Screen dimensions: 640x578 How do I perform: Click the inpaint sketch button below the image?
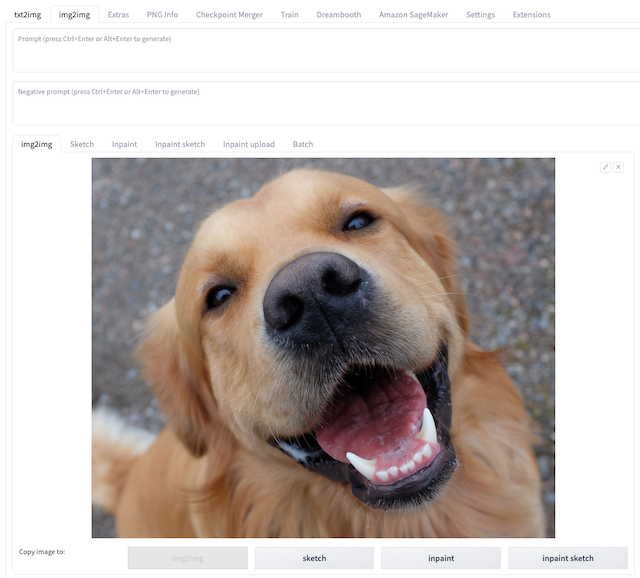[x=567, y=558]
